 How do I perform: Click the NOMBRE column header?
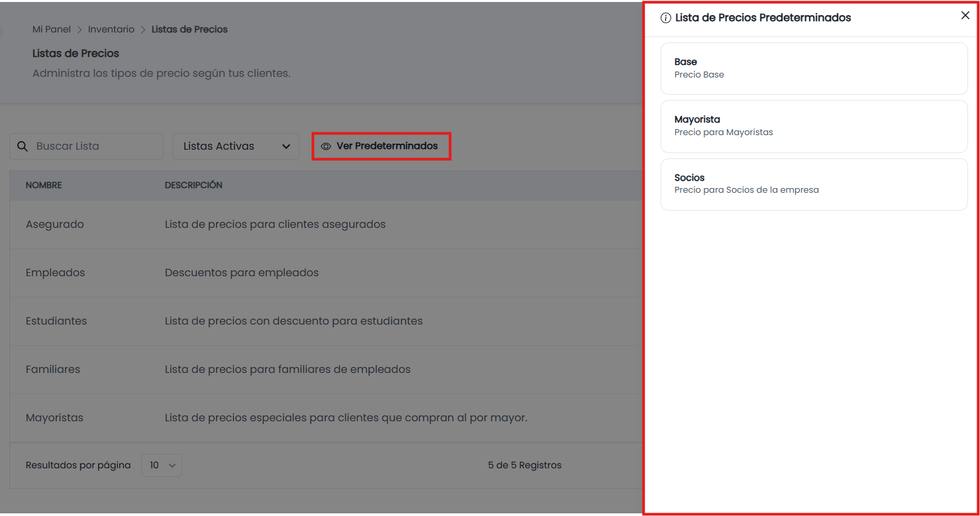(44, 185)
